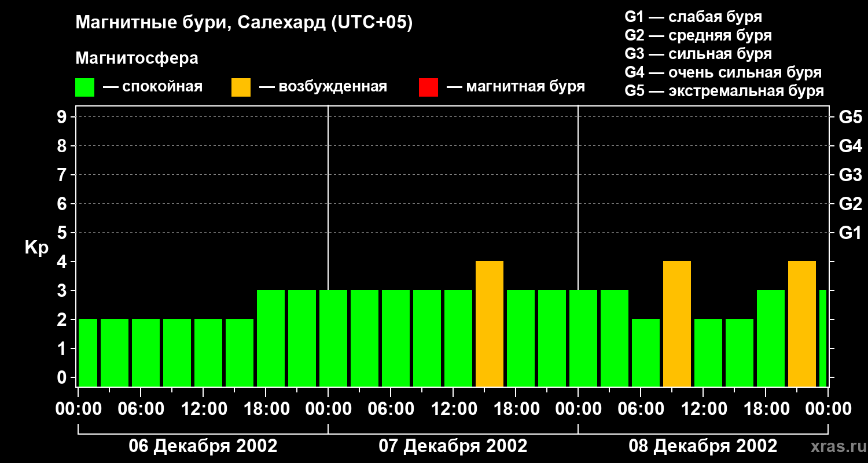868x463 pixels.
Task: Click the orange 'возбужденная' legend swatch
Action: [x=241, y=87]
